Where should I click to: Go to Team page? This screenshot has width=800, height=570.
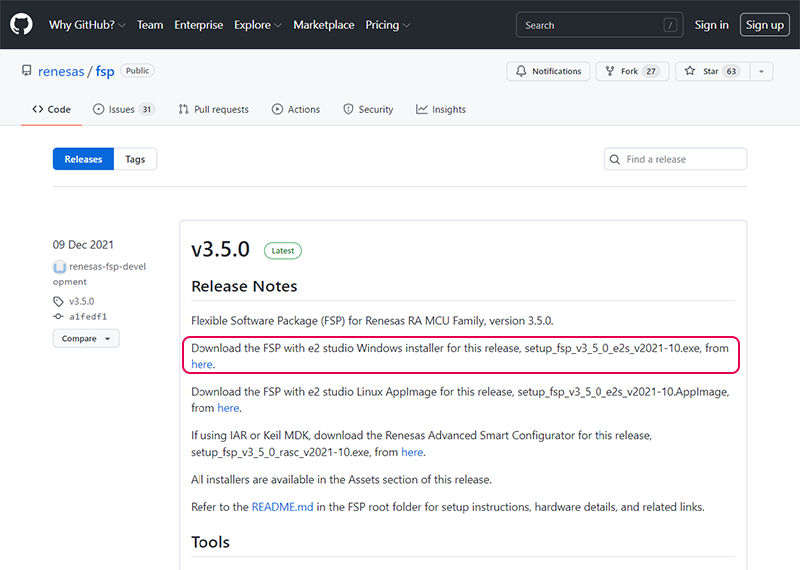pos(150,24)
